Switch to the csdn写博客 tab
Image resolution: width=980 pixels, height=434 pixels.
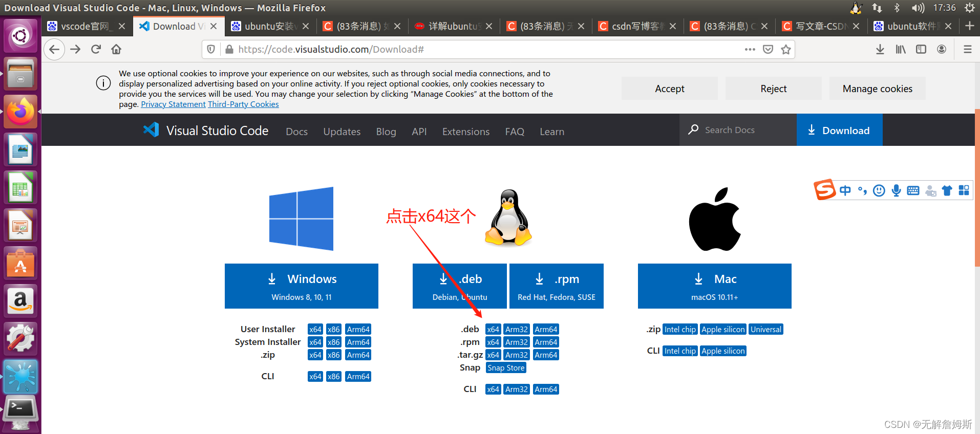pos(637,26)
